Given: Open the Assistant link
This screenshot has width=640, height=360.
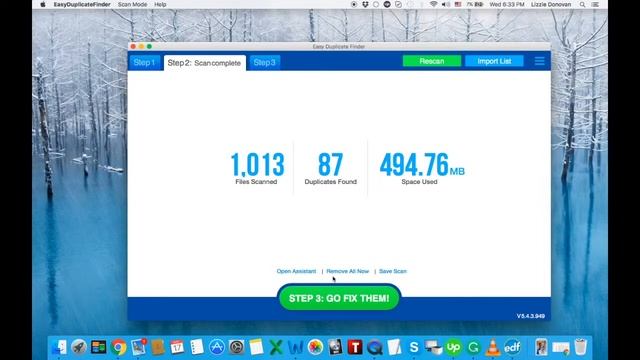Looking at the screenshot, I should tap(296, 271).
